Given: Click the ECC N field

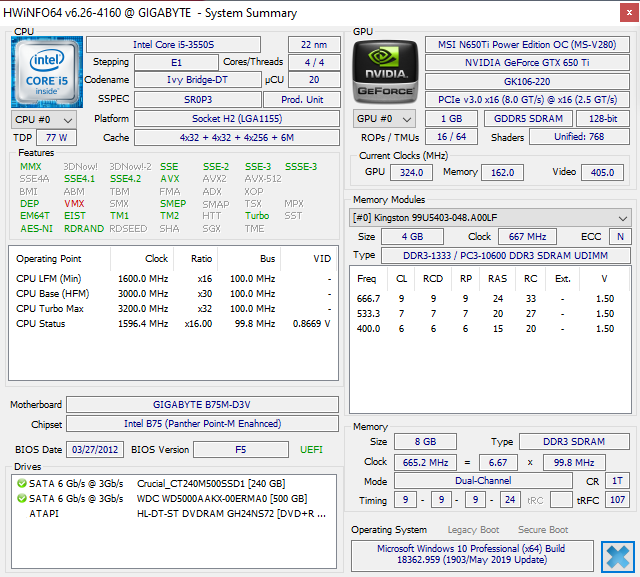Looking at the screenshot, I should pyautogui.click(x=620, y=237).
